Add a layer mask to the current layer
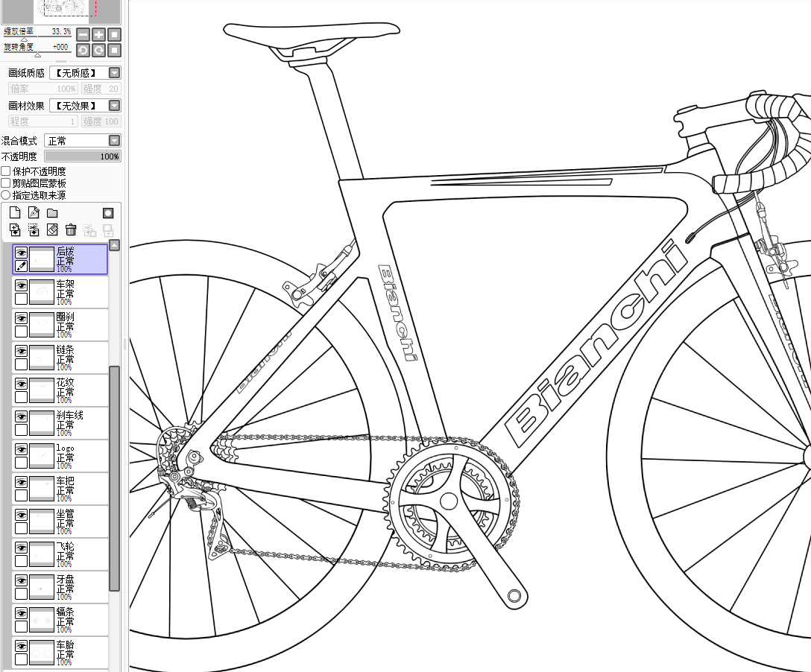 click(x=108, y=213)
